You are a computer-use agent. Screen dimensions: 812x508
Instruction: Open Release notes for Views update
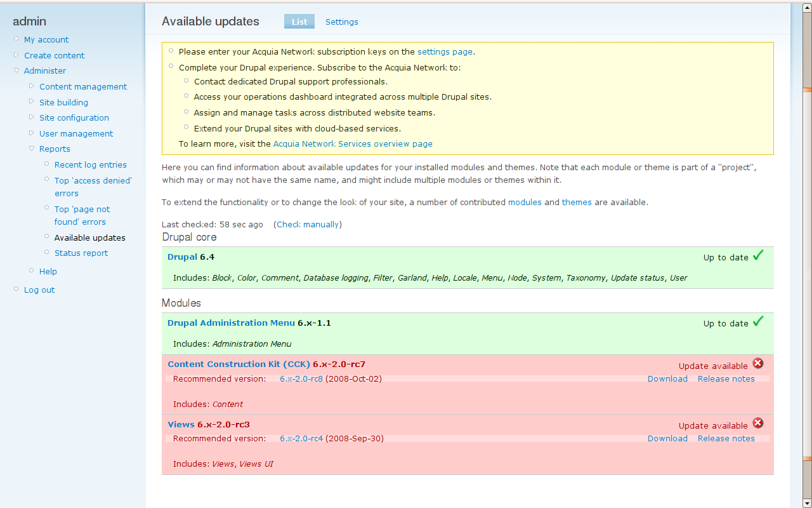pyautogui.click(x=726, y=439)
